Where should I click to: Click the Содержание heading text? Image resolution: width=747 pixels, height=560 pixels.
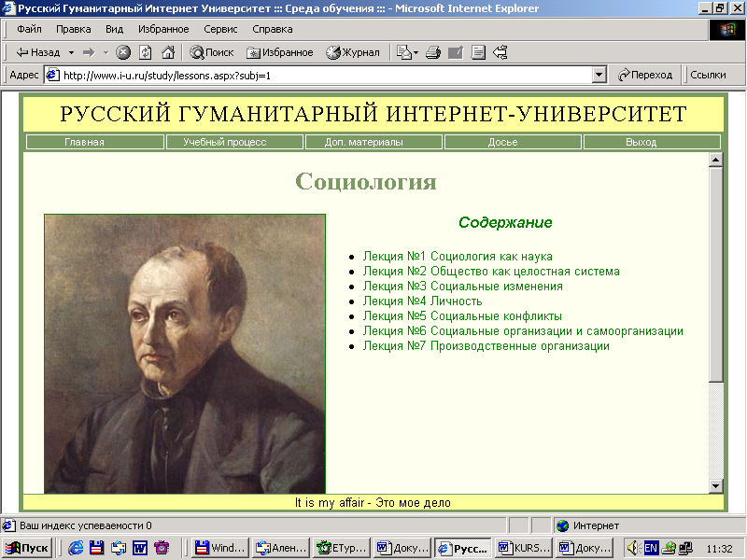coord(505,222)
